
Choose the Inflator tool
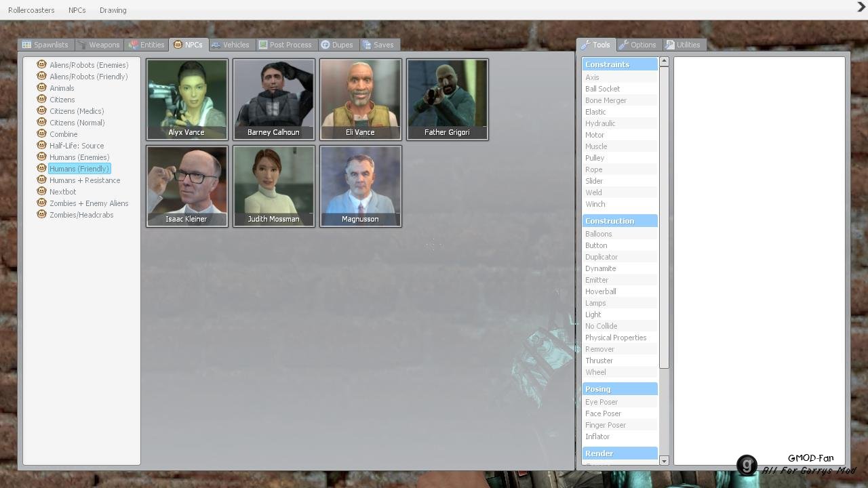point(620,436)
